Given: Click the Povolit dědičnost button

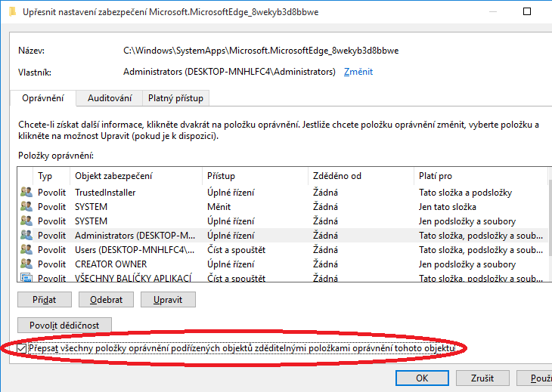Looking at the screenshot, I should tap(64, 326).
